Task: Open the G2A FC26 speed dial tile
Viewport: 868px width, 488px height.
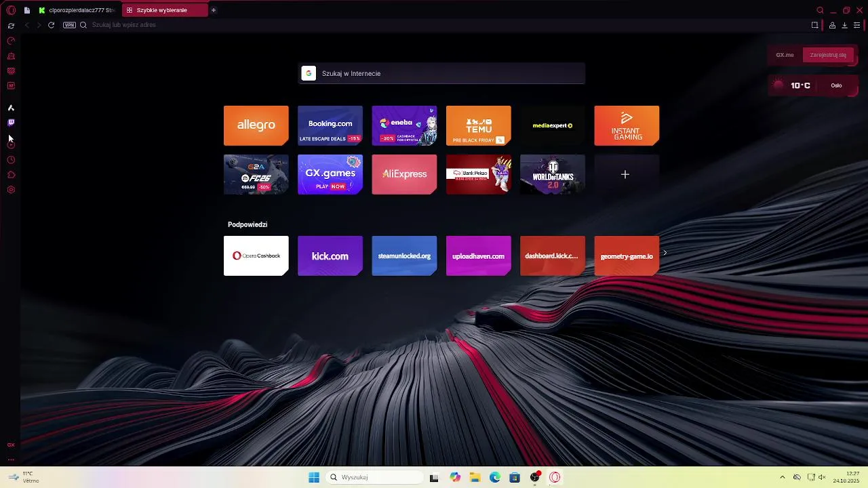Action: click(x=256, y=174)
